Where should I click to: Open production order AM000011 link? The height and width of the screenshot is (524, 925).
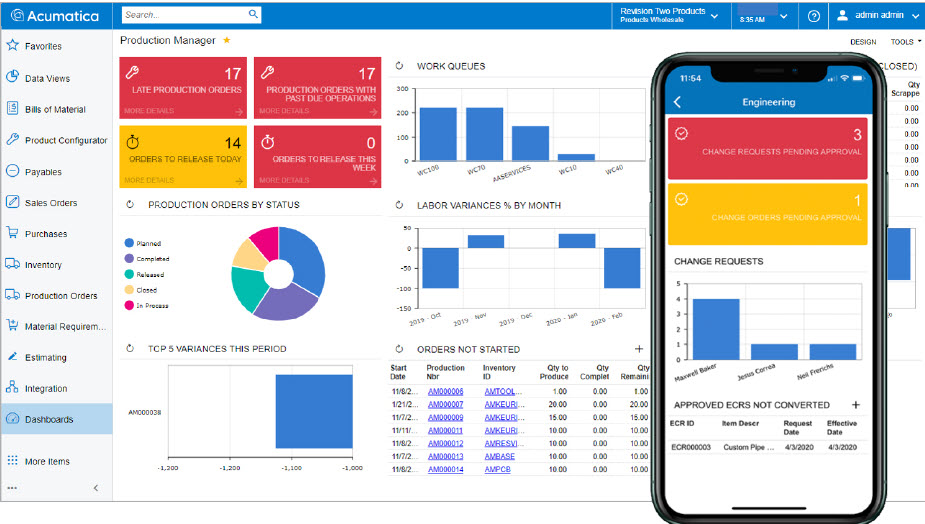[x=445, y=430]
